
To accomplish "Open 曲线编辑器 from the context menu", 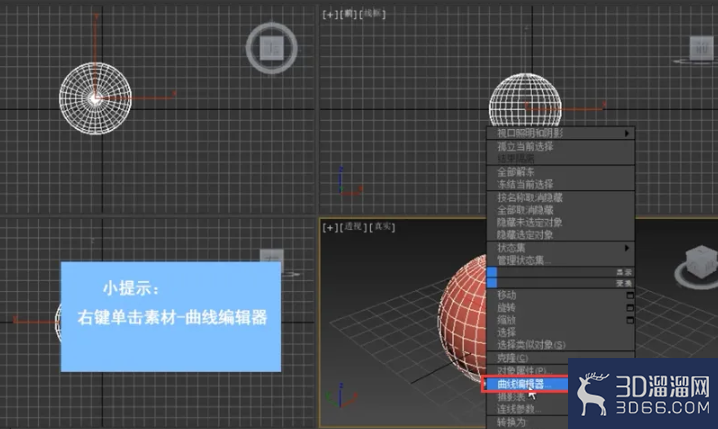I will tap(526, 384).
